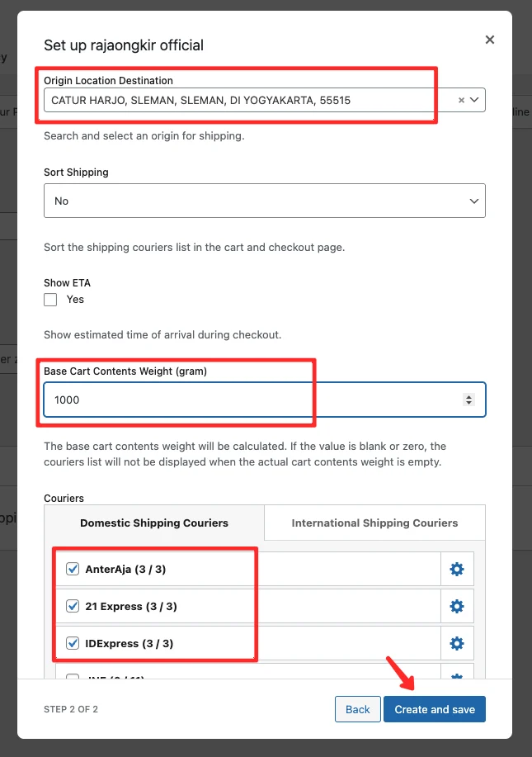Click the Create and save button
This screenshot has width=532, height=757.
click(x=435, y=709)
